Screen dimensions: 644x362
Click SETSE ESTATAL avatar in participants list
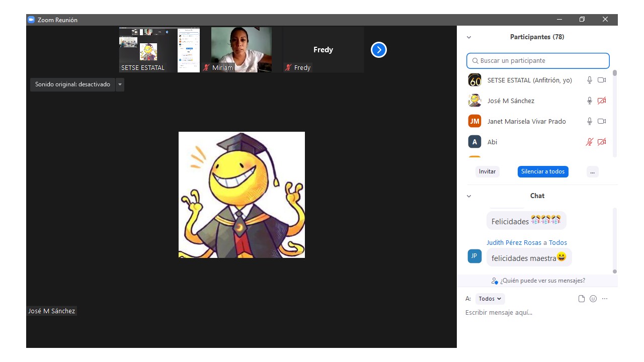coord(474,80)
